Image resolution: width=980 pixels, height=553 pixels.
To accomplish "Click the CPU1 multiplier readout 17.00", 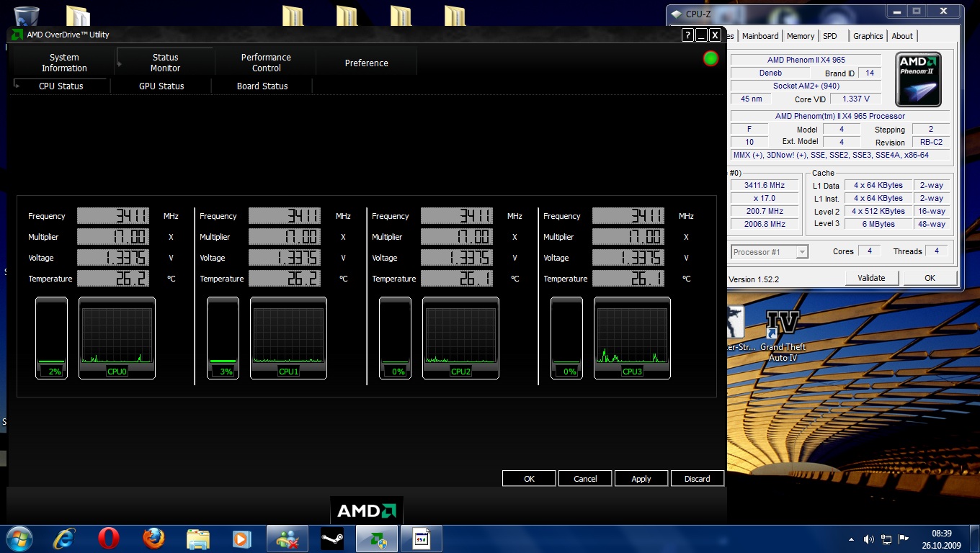I will [285, 236].
